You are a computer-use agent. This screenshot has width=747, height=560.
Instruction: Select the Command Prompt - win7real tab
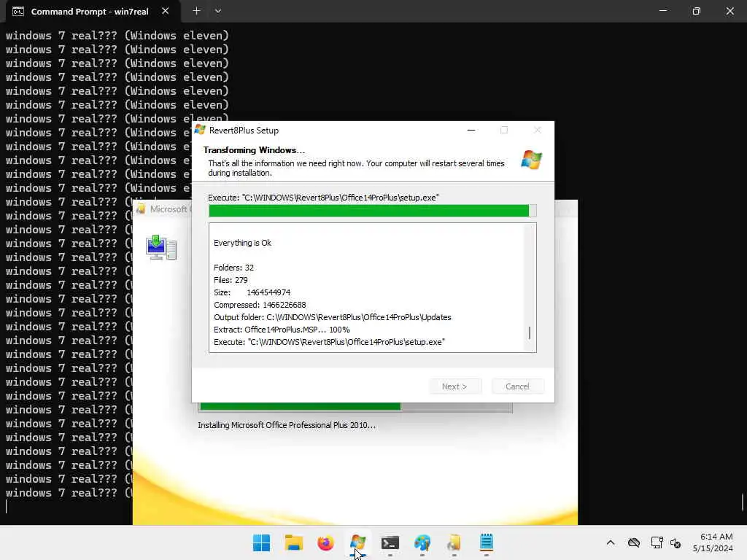click(x=90, y=12)
